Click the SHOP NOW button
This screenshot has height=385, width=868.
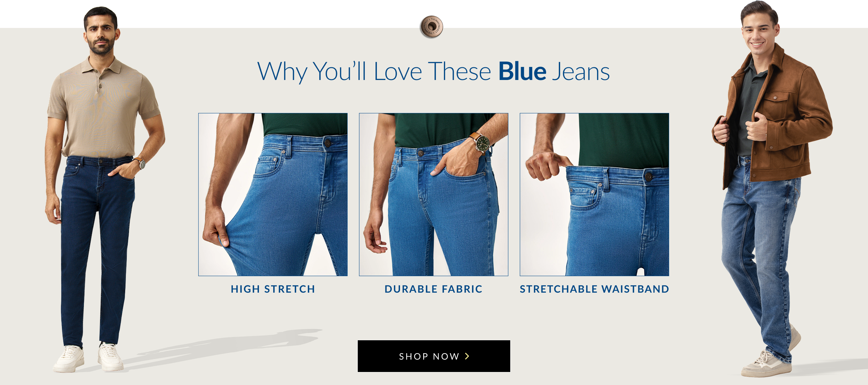pos(434,356)
